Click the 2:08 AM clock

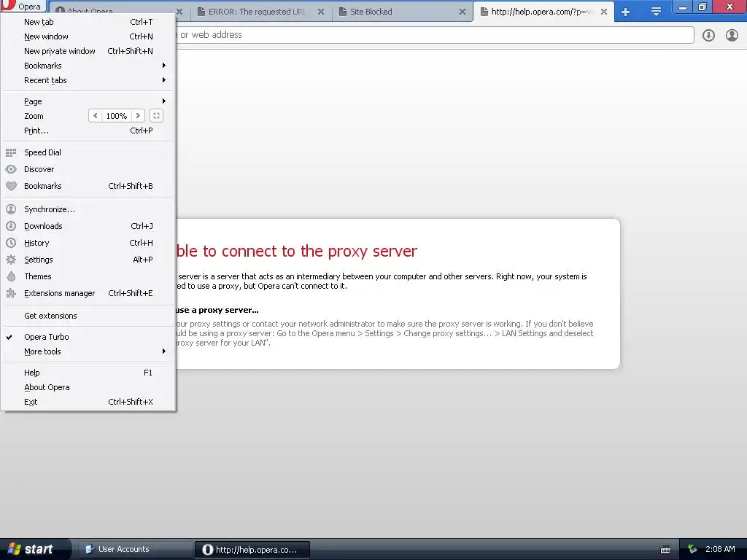pyautogui.click(x=720, y=549)
